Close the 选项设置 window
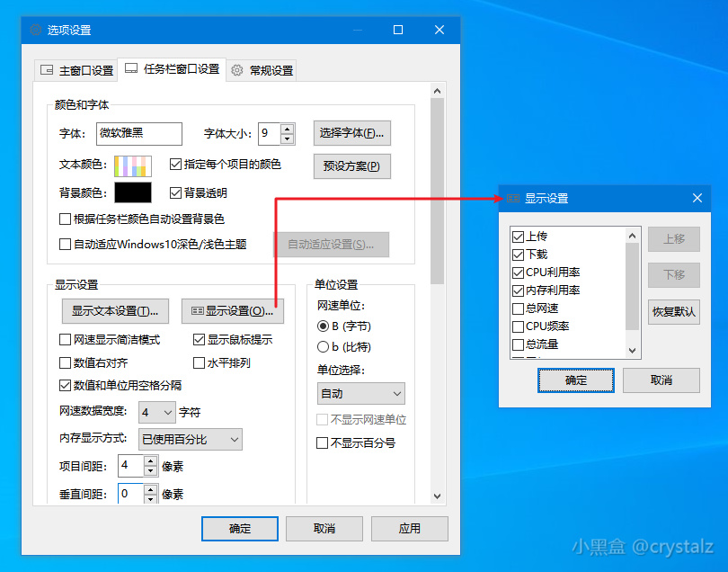This screenshot has height=572, width=728. click(x=439, y=30)
